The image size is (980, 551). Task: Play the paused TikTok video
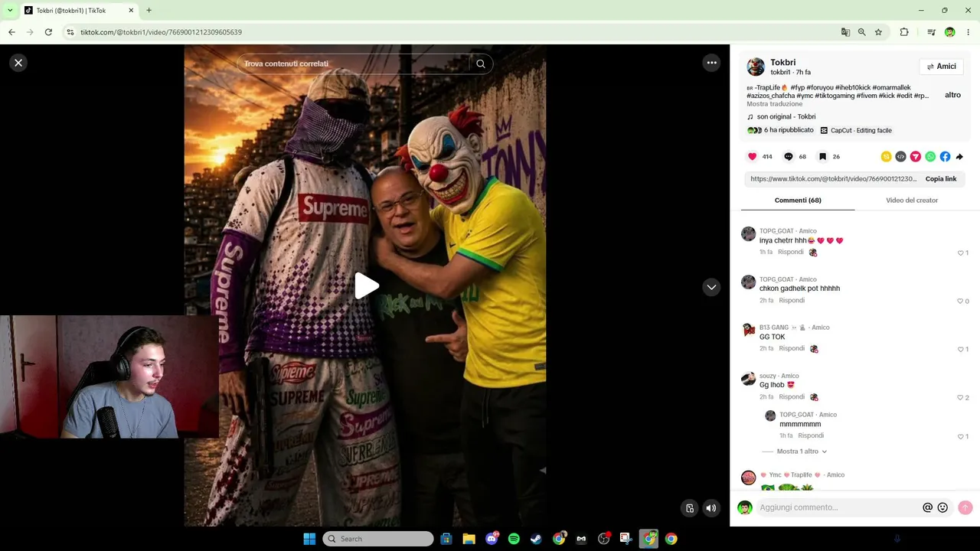366,286
